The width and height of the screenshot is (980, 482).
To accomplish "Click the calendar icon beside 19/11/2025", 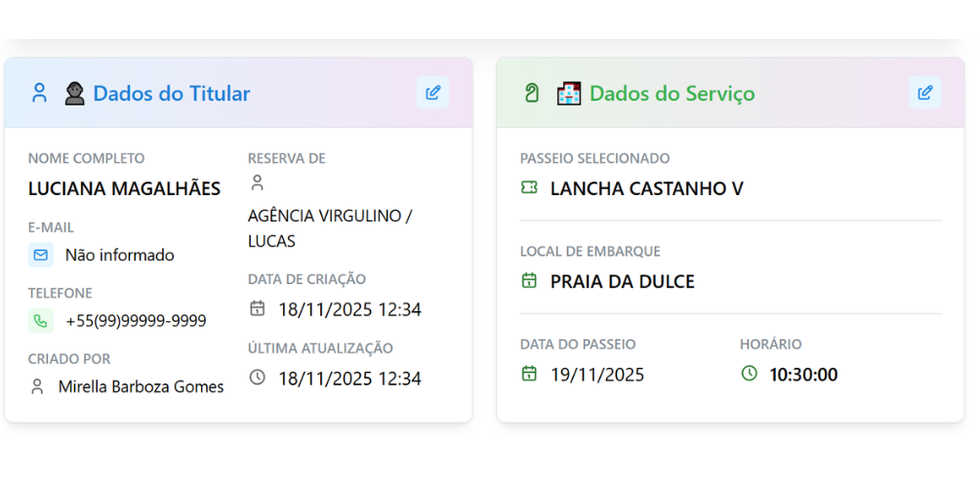I will click(529, 374).
